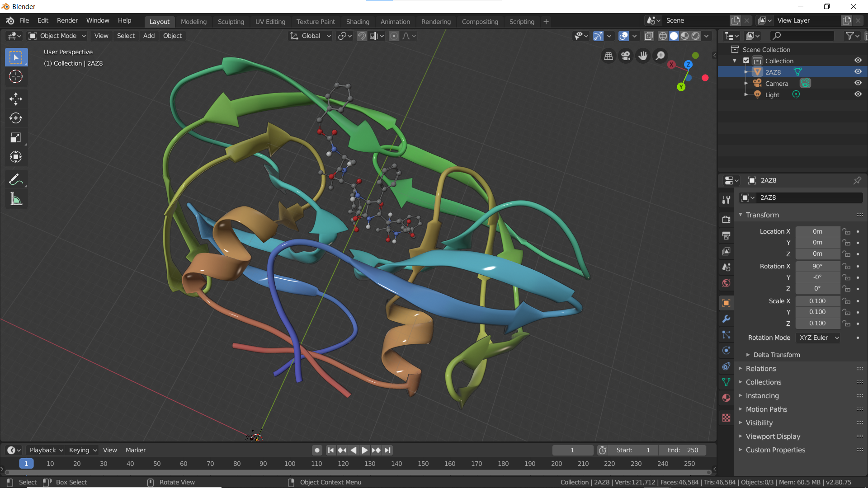Select the Scale tool
This screenshot has width=868, height=488.
[16, 137]
